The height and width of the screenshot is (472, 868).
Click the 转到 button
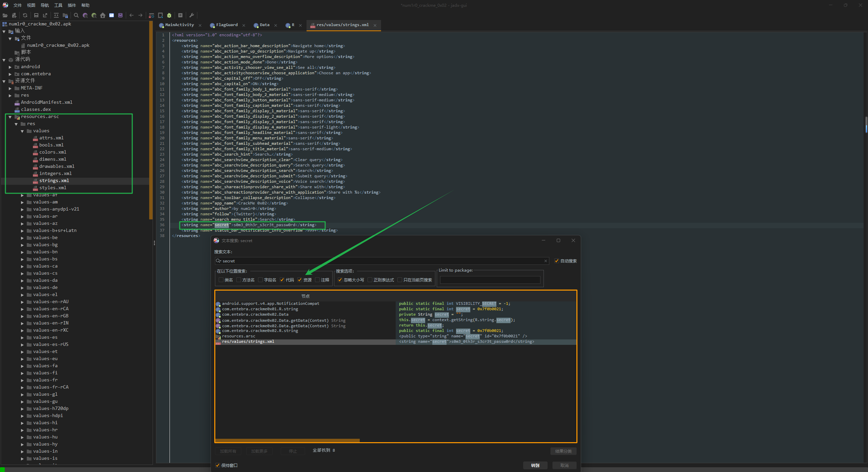pos(535,465)
